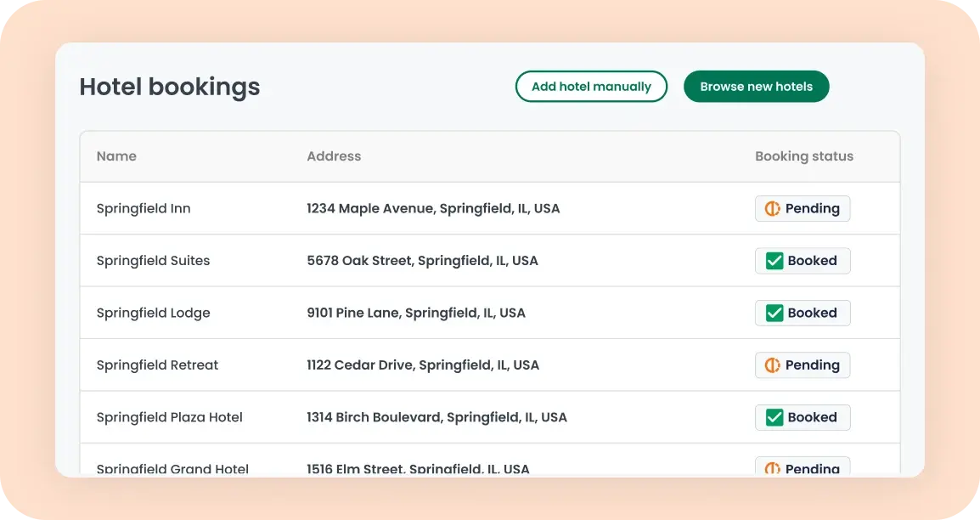Select the checkmark icon beside Springfield Lodge's Booked status
The image size is (980, 520).
tap(774, 313)
